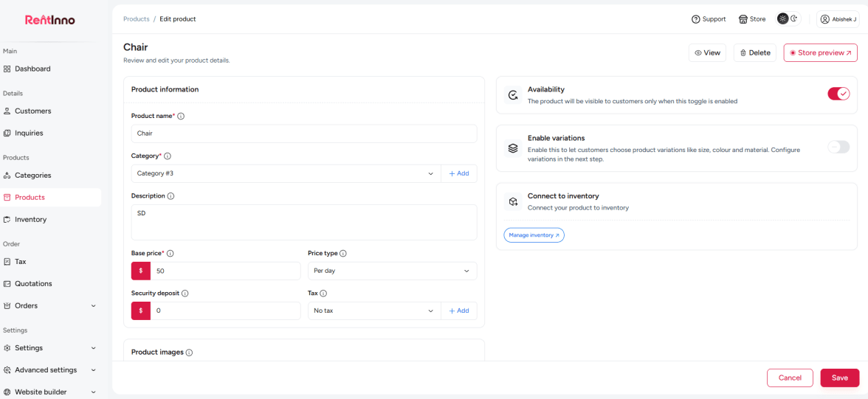The image size is (868, 399).
Task: Click the Customers person icon
Action: [7, 111]
